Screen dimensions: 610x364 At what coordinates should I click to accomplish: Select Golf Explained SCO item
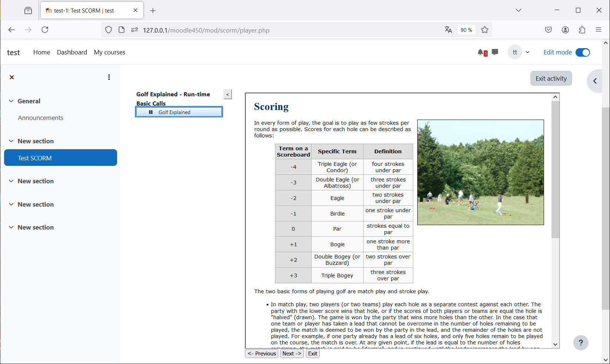[x=179, y=112]
